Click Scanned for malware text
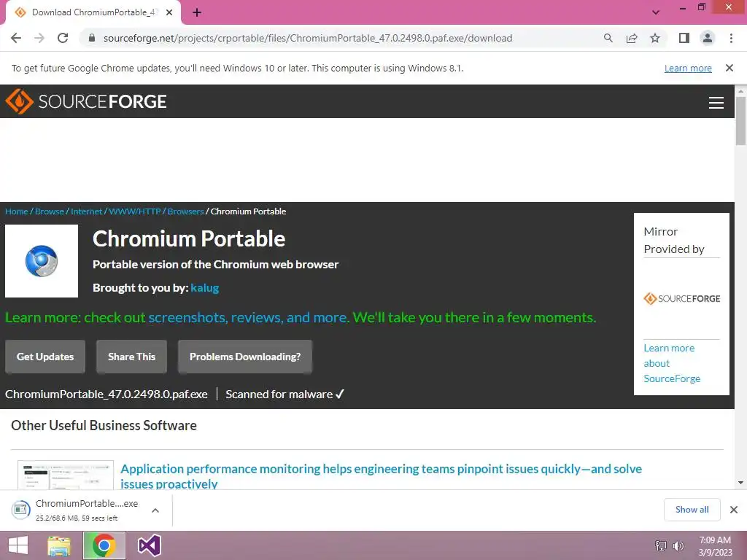 285,394
